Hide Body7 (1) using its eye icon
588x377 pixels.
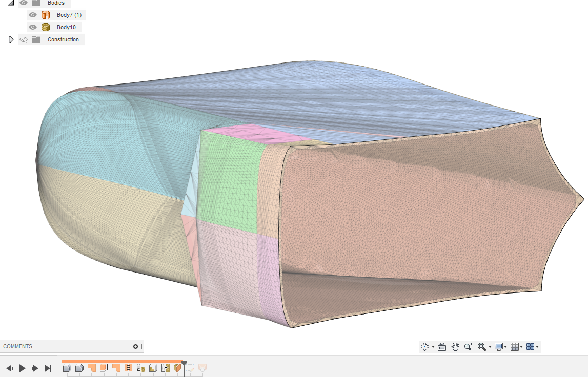click(33, 15)
